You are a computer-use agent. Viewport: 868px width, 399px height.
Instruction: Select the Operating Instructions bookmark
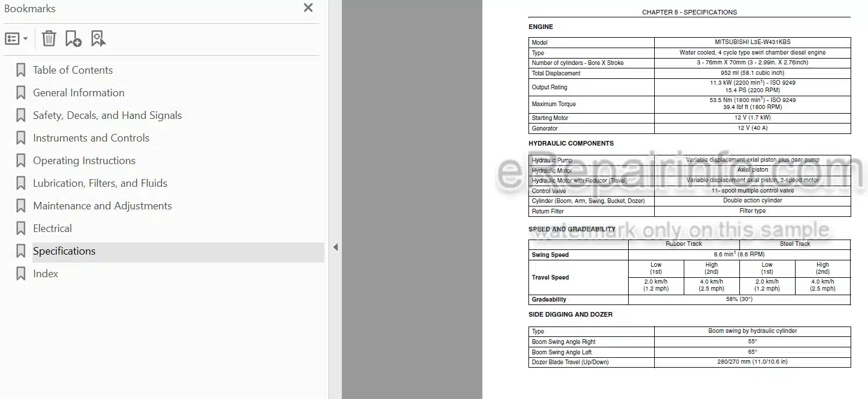click(84, 161)
